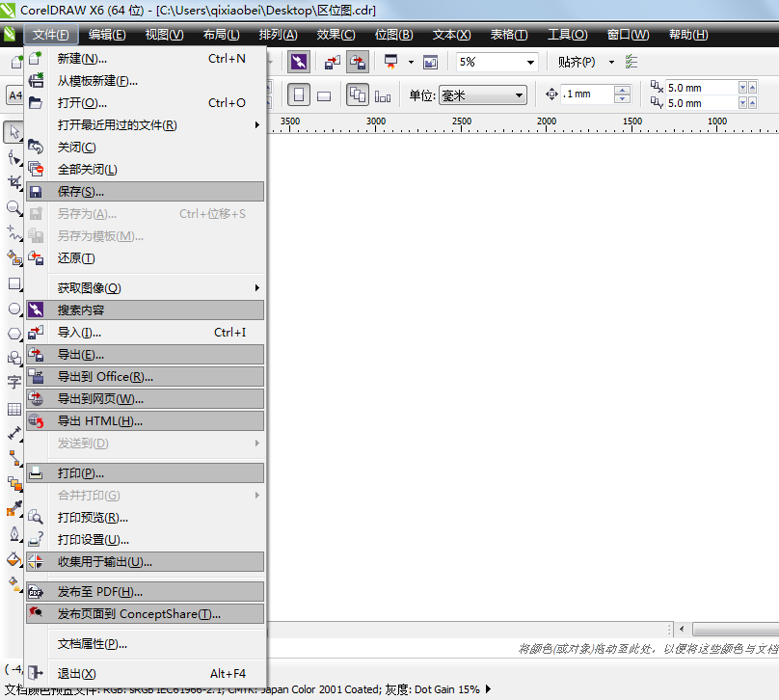Click the welcome screen toolbar icon
This screenshot has width=779, height=700.
point(430,62)
